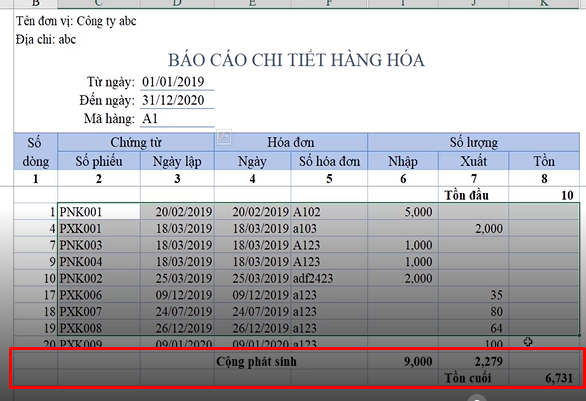Image resolution: width=586 pixels, height=401 pixels.
Task: Select the Từ ngày date cell 01/01/2019
Action: pos(177,82)
